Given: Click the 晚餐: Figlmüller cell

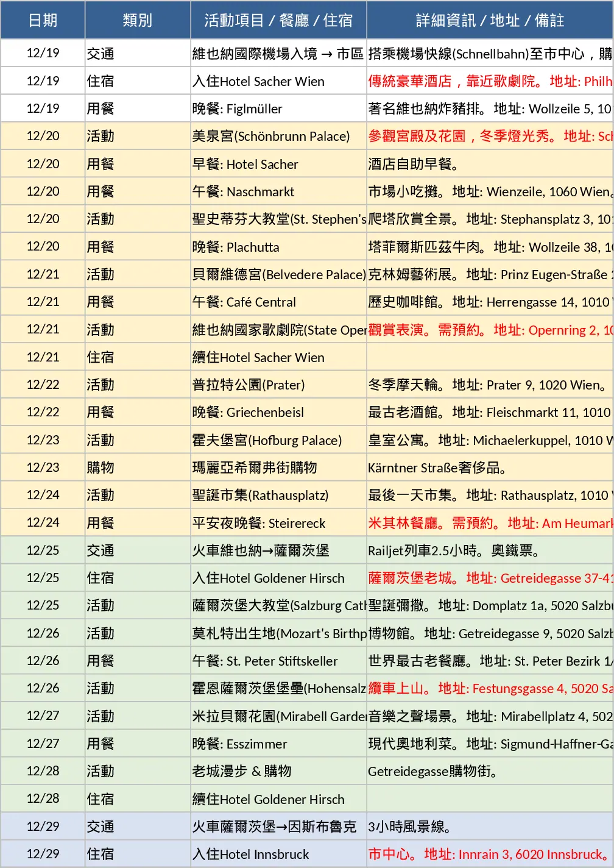Looking at the screenshot, I should click(x=278, y=108).
